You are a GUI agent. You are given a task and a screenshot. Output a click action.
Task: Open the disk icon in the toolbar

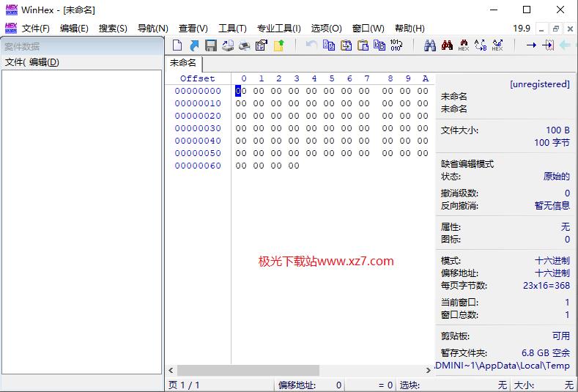(x=228, y=45)
